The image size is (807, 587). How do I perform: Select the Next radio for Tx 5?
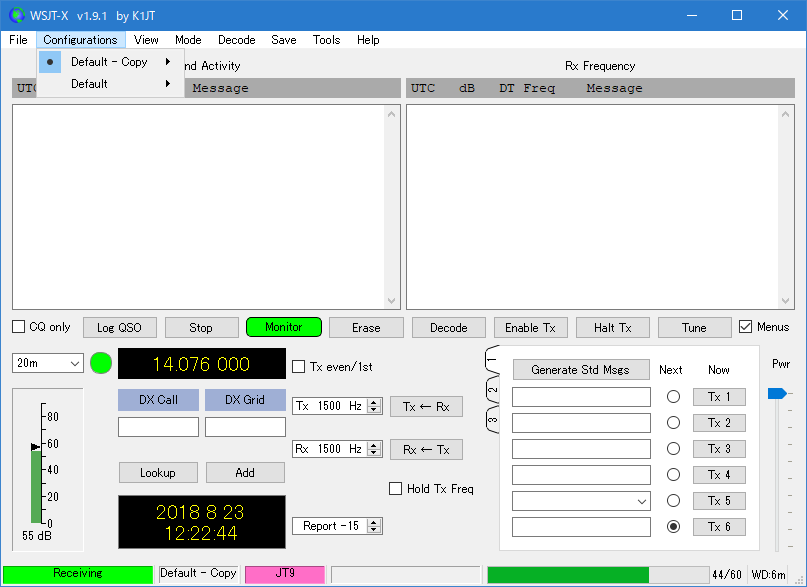(x=673, y=501)
